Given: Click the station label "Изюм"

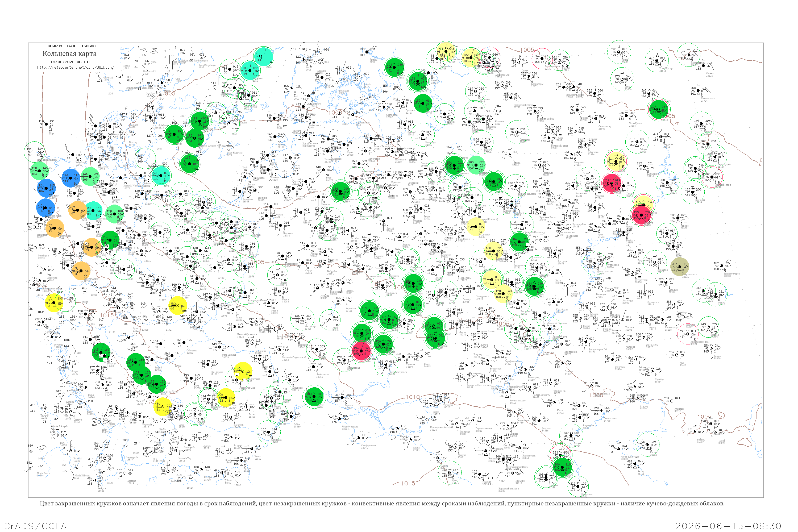Looking at the screenshot, I should click(x=427, y=364).
